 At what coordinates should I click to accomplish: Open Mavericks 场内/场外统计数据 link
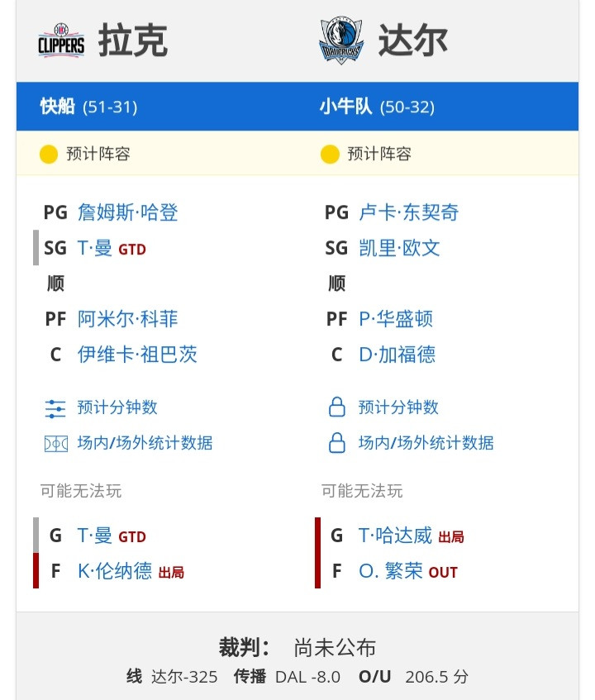[426, 443]
